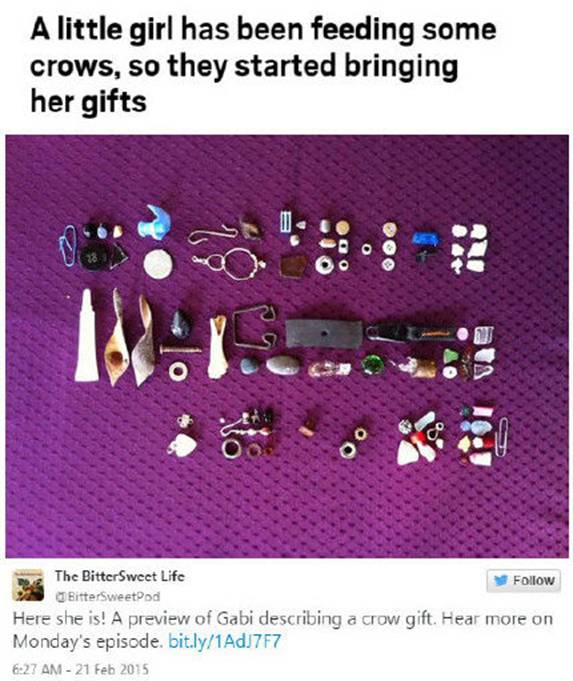Screen dimensions: 573x681
Task: Click the silver paperclip in photo
Action: pyautogui.click(x=502, y=436)
